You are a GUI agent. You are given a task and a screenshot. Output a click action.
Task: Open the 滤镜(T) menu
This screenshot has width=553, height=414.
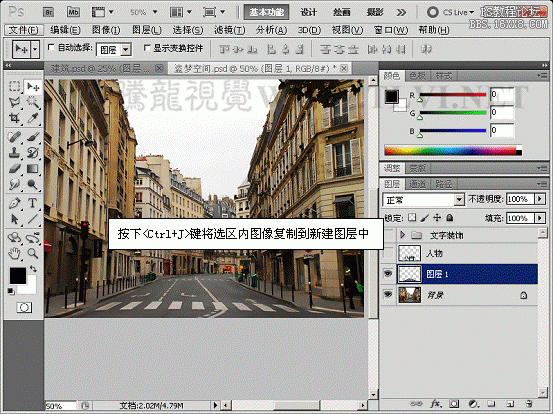230,30
